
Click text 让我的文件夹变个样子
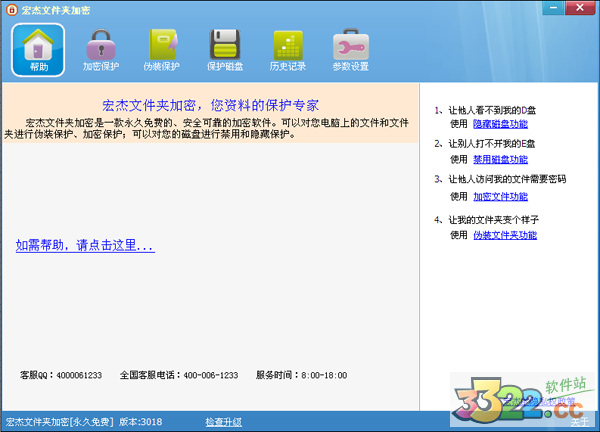click(x=494, y=220)
